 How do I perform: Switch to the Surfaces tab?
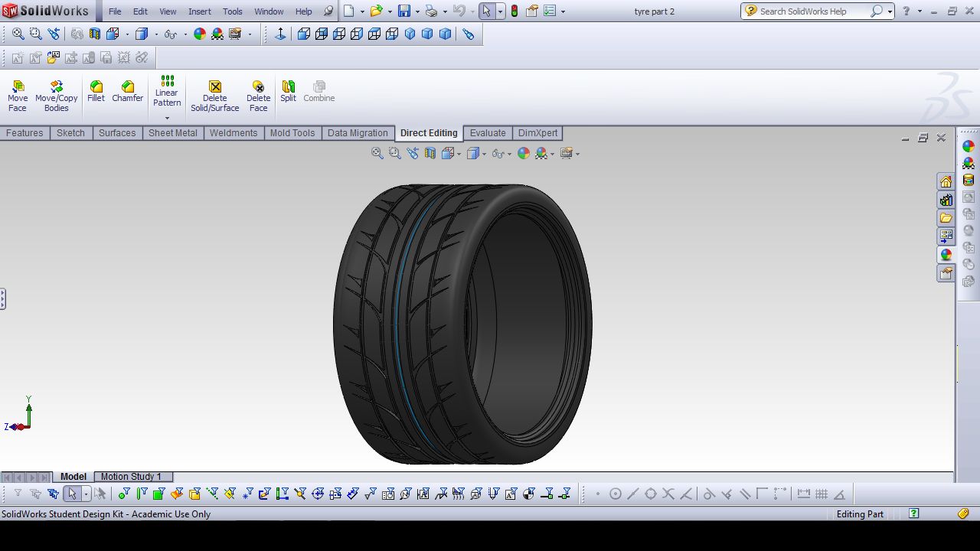pos(117,133)
